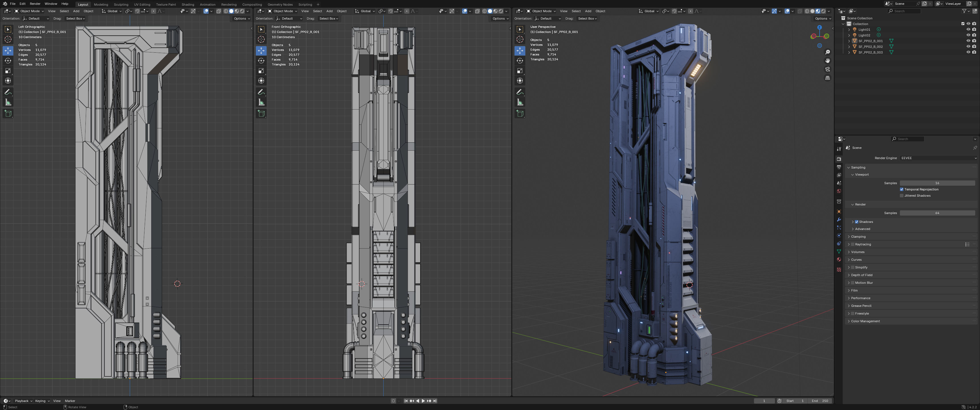Click Options button in left viewport

pos(242,18)
